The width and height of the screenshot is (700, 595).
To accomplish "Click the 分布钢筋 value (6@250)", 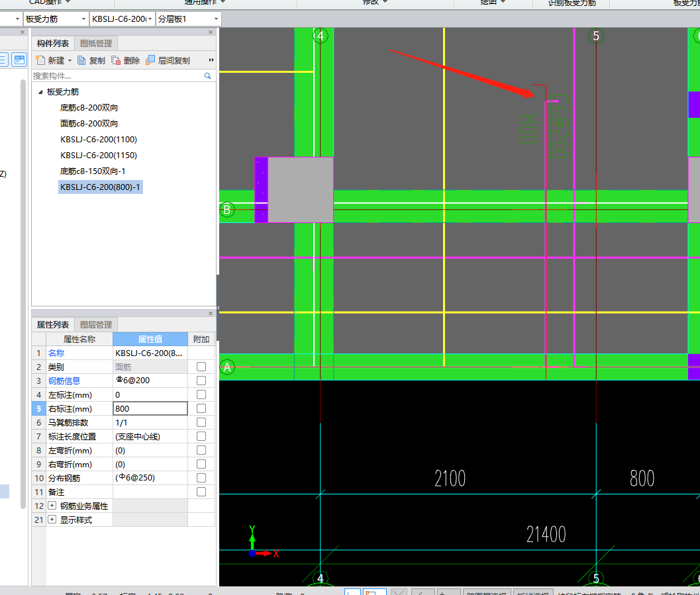I will 150,478.
